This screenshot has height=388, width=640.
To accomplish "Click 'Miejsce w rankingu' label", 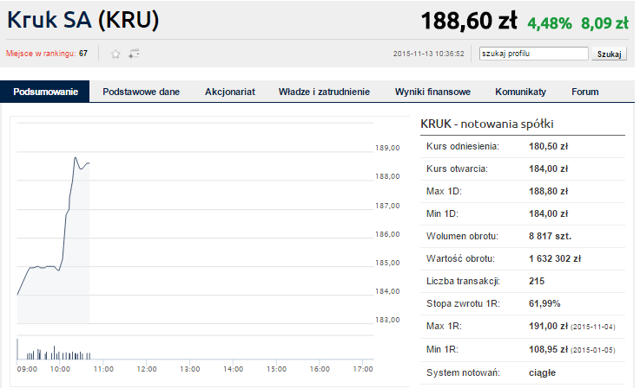I will (41, 53).
